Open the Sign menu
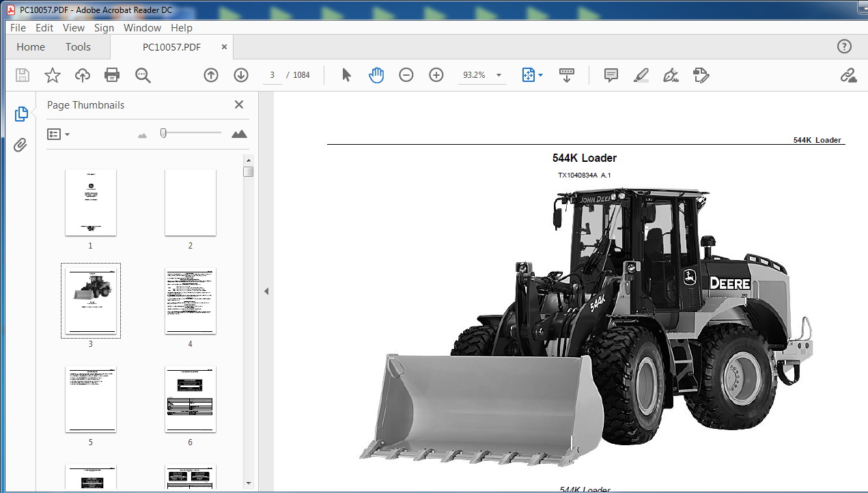This screenshot has width=868, height=493. pyautogui.click(x=104, y=28)
